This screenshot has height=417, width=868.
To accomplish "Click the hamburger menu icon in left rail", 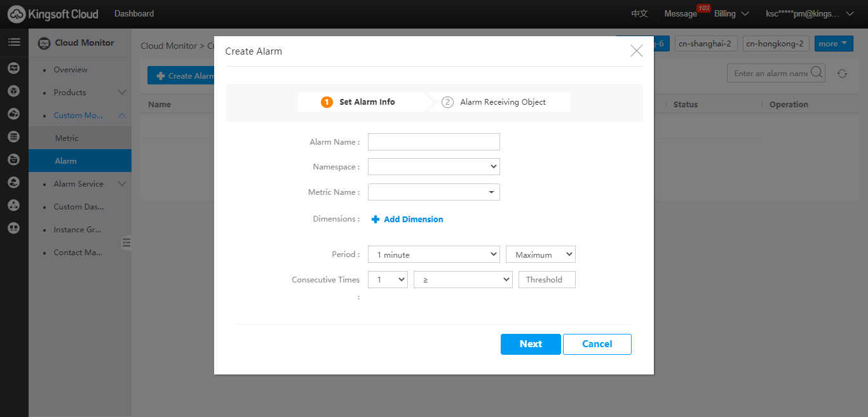I will click(x=14, y=43).
